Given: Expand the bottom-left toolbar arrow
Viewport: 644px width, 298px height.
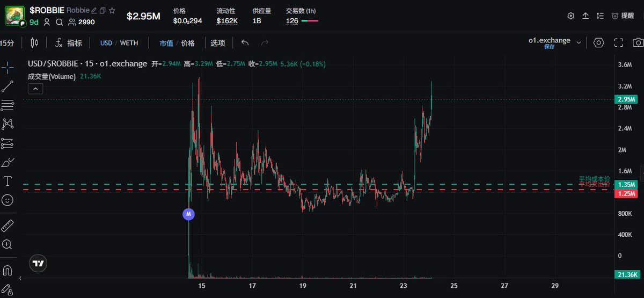Looking at the screenshot, I should [x=20, y=278].
